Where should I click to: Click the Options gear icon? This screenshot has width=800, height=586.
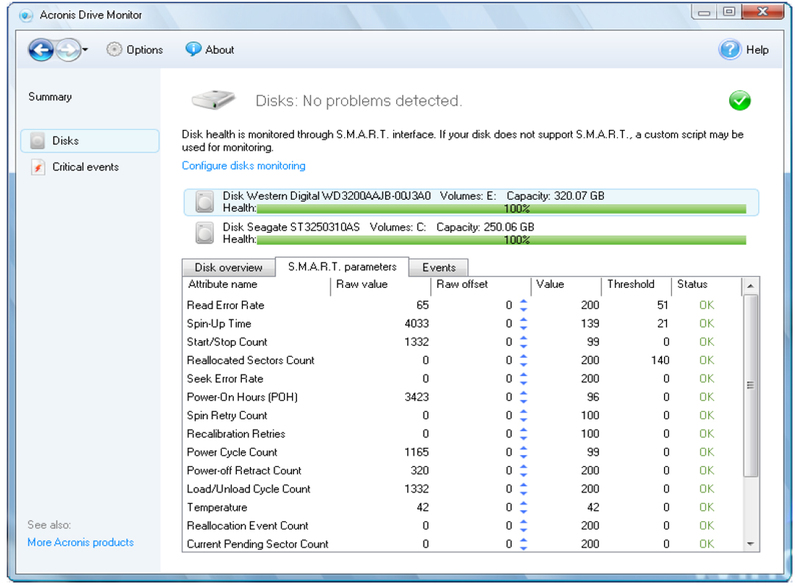114,49
